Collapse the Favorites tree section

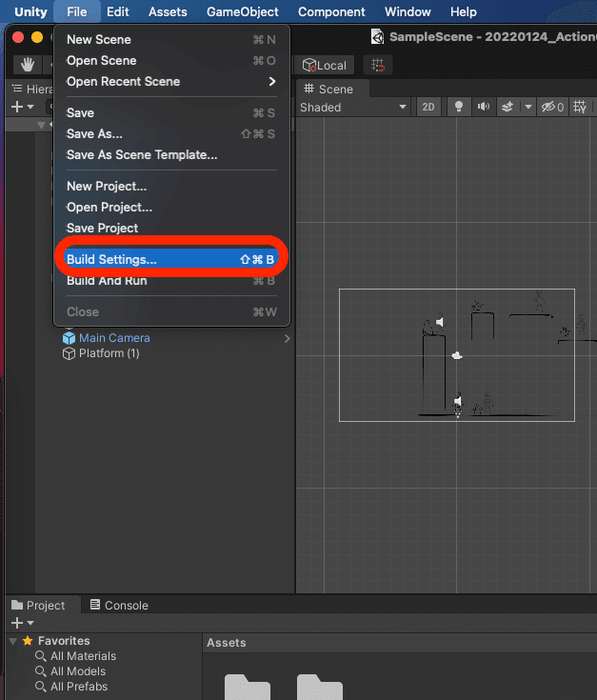[x=13, y=642]
